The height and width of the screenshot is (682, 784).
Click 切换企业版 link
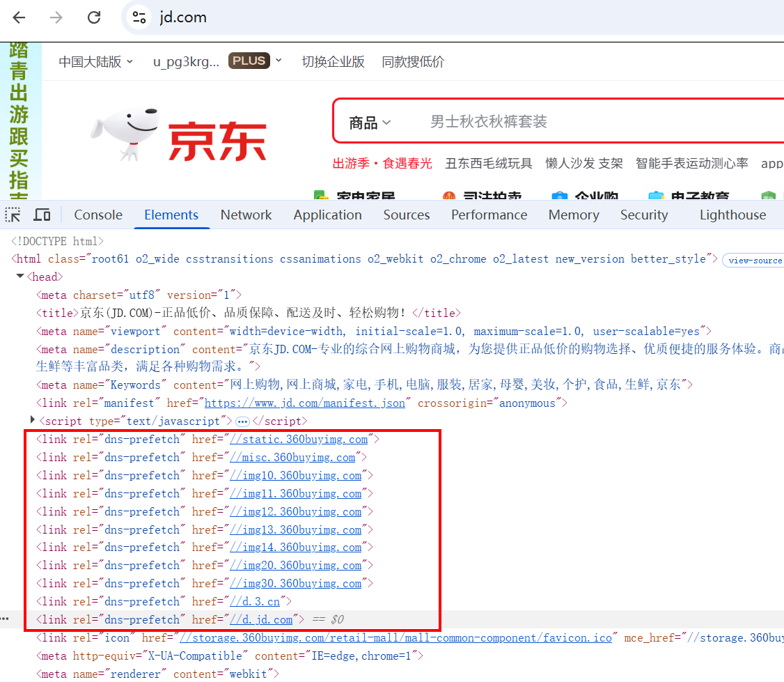click(333, 61)
